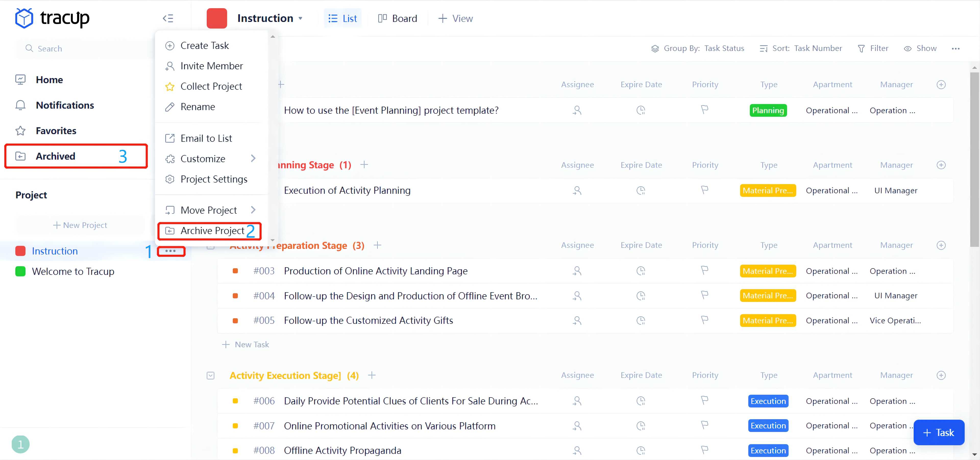
Task: Click the New Project button
Action: pos(80,225)
